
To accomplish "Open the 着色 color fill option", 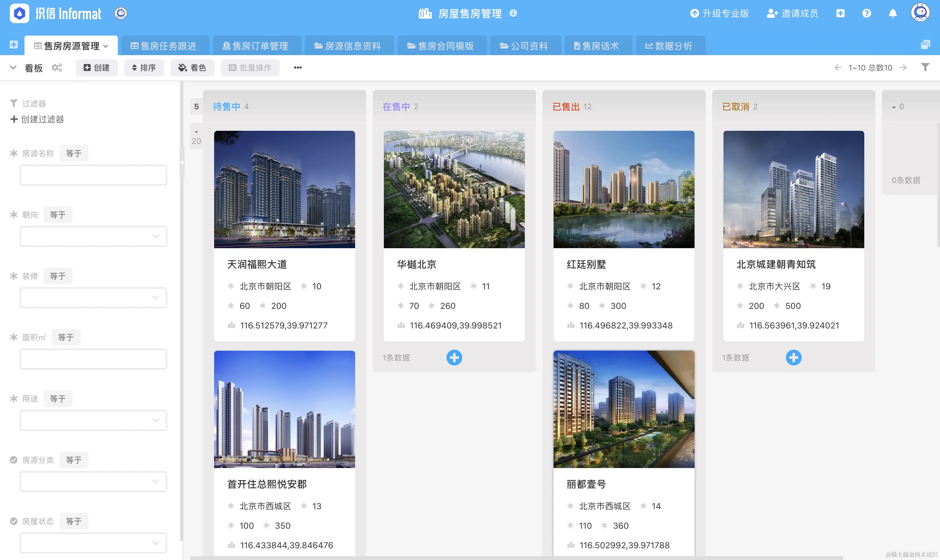I will (x=192, y=68).
